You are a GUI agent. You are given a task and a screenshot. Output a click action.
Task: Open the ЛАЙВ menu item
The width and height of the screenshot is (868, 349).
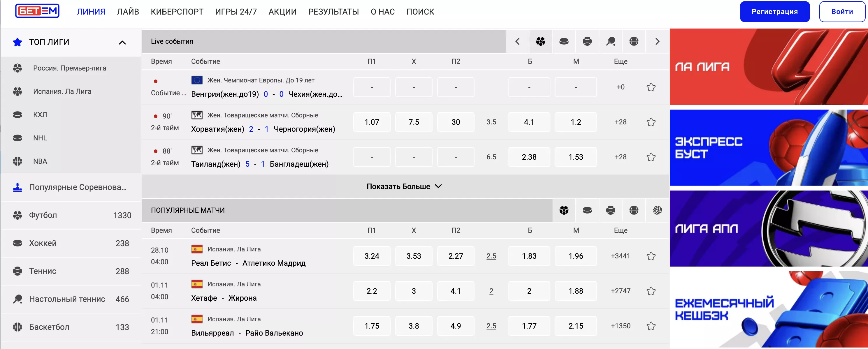click(128, 11)
